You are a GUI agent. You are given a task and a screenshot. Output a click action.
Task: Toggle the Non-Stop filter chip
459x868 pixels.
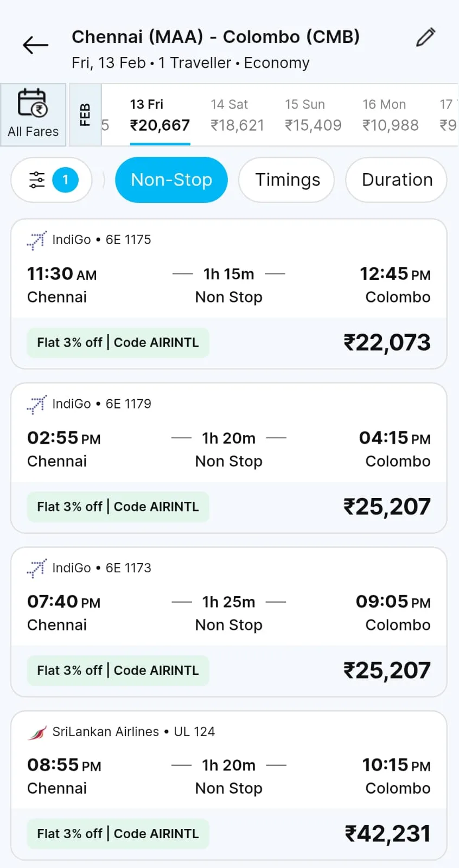point(171,180)
